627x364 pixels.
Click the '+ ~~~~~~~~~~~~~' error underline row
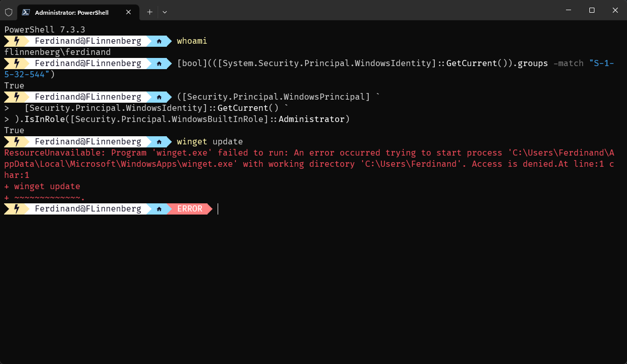coord(45,198)
